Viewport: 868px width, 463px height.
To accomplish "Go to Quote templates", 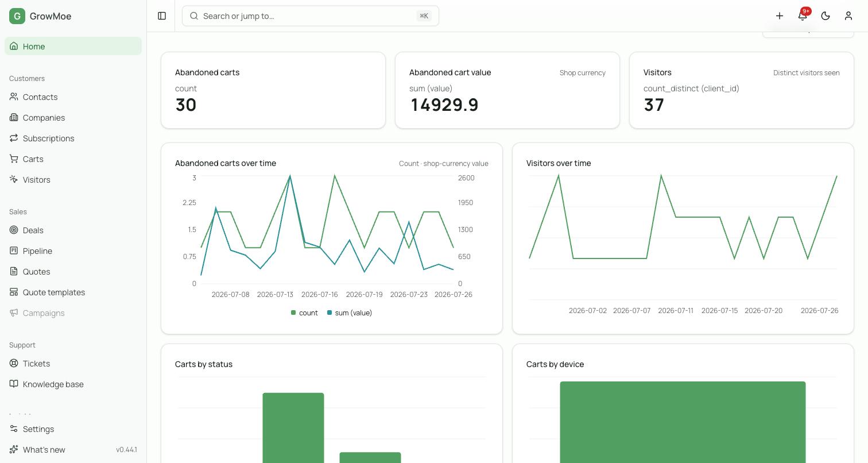I will click(73, 292).
